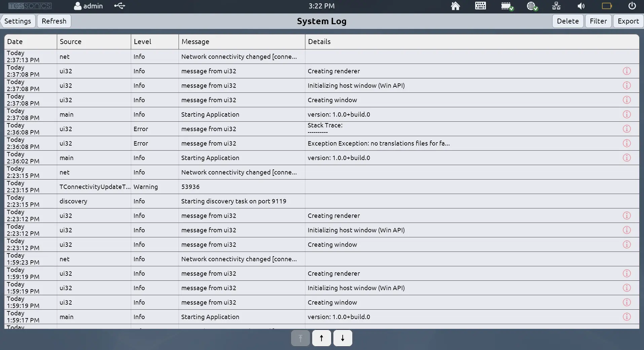Select the discovery source cell
The width and height of the screenshot is (644, 350).
[94, 201]
